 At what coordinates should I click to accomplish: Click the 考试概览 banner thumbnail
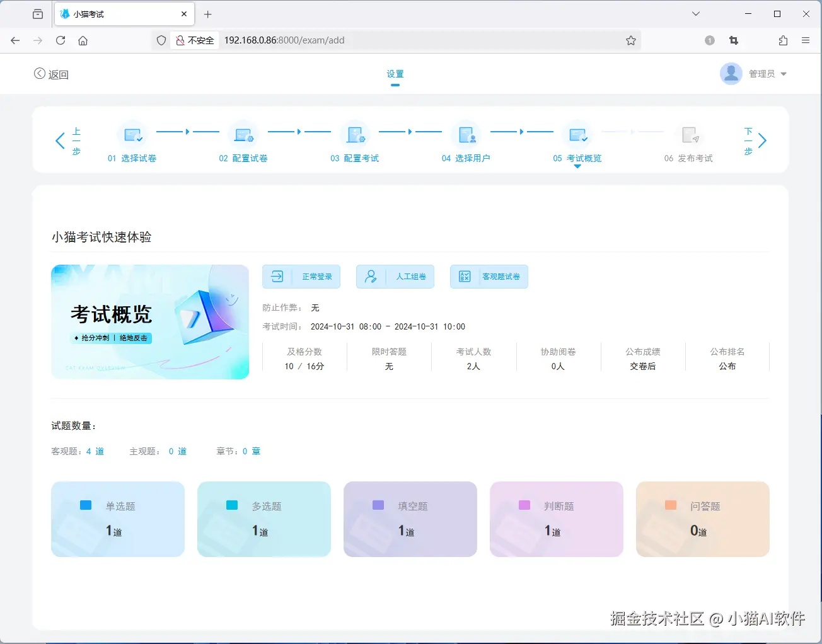149,322
